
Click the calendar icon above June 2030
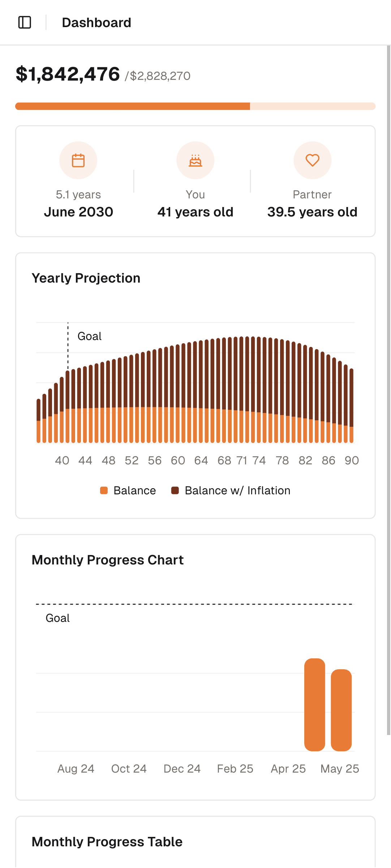78,160
